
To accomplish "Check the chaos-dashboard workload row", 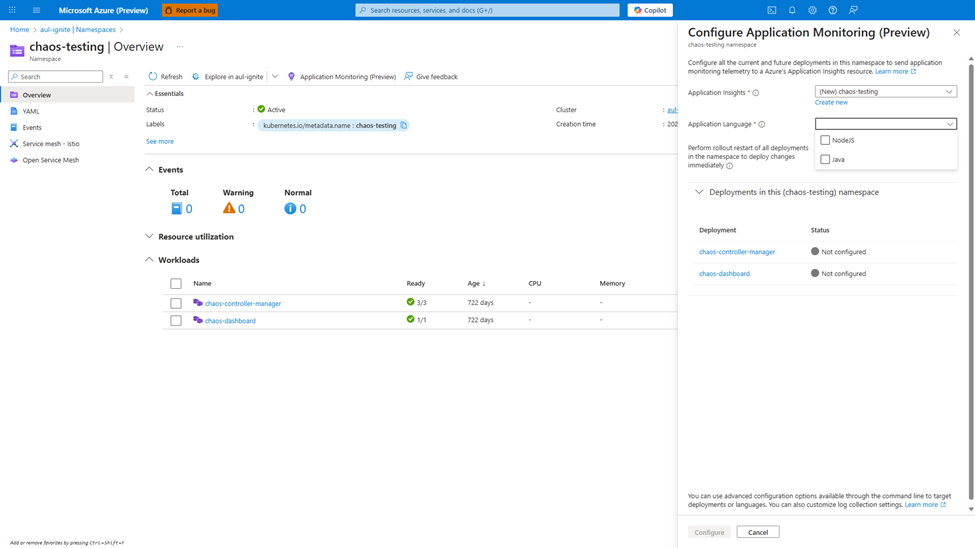I will 176,321.
